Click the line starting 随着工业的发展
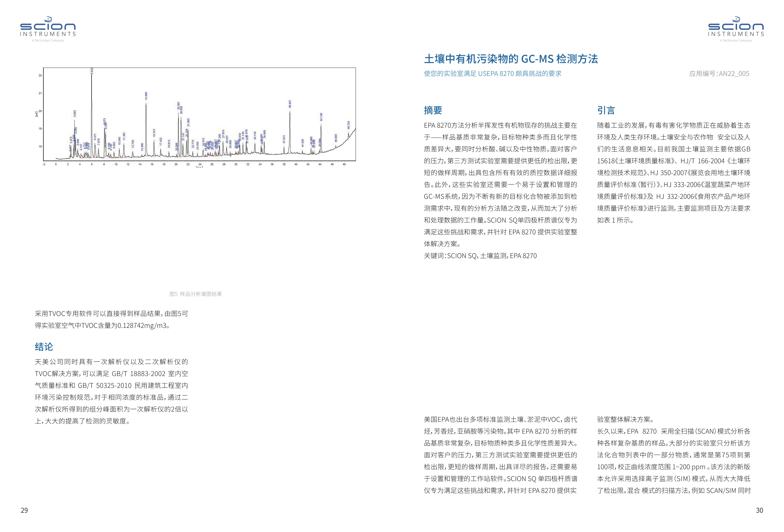The image size is (784, 532). coord(674,125)
